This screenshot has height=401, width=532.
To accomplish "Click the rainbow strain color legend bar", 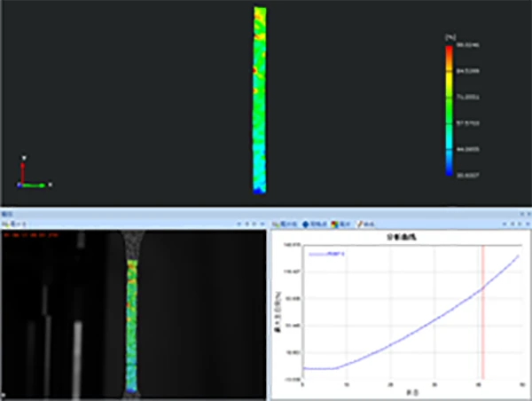I will click(x=449, y=111).
